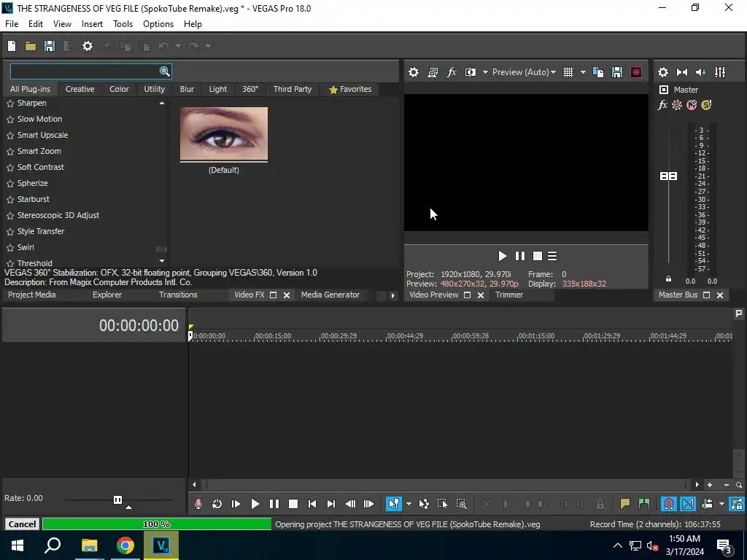747x560 pixels.
Task: Toggle Auto Ripple button
Action: (x=707, y=504)
